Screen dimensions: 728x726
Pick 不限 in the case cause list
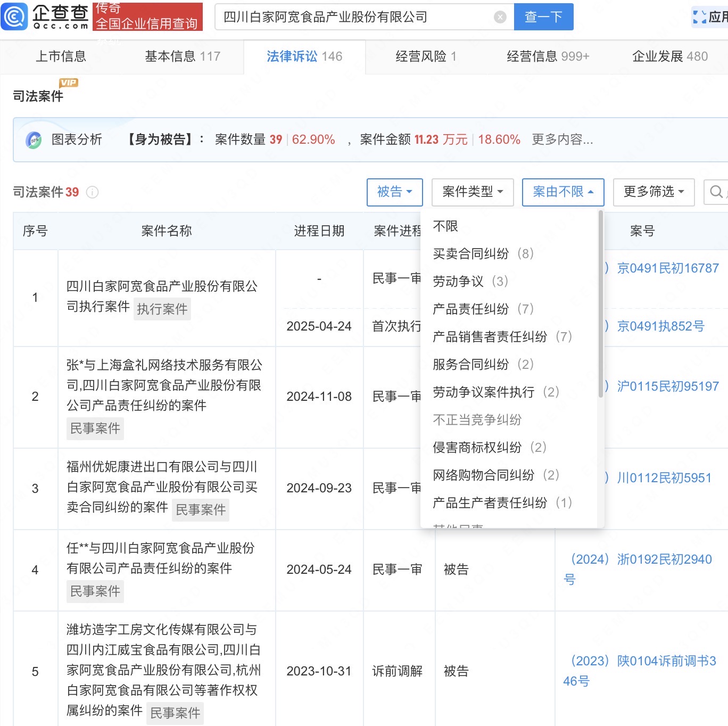[x=445, y=226]
